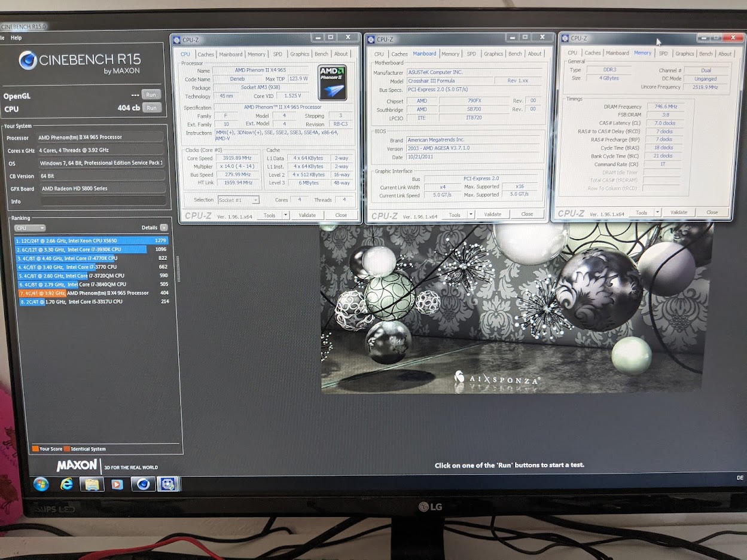Switch to Caches tab in CPU window

coord(206,54)
